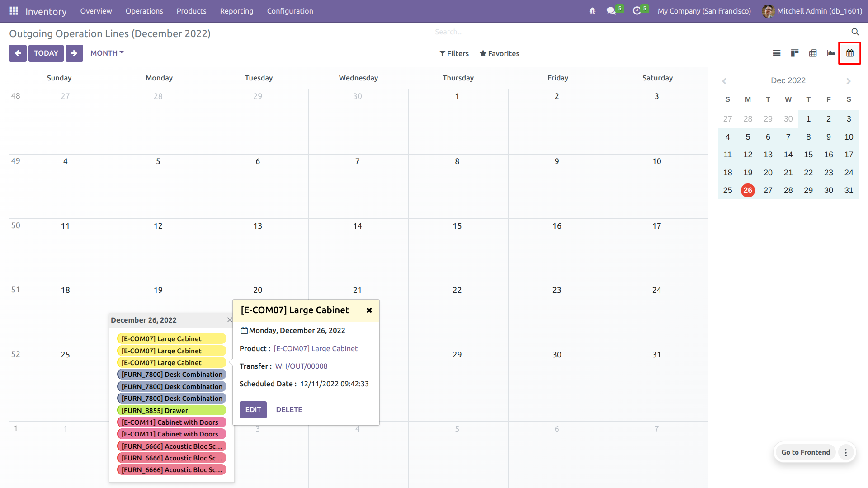Select the green FURN_8855 Drawer event

171,410
